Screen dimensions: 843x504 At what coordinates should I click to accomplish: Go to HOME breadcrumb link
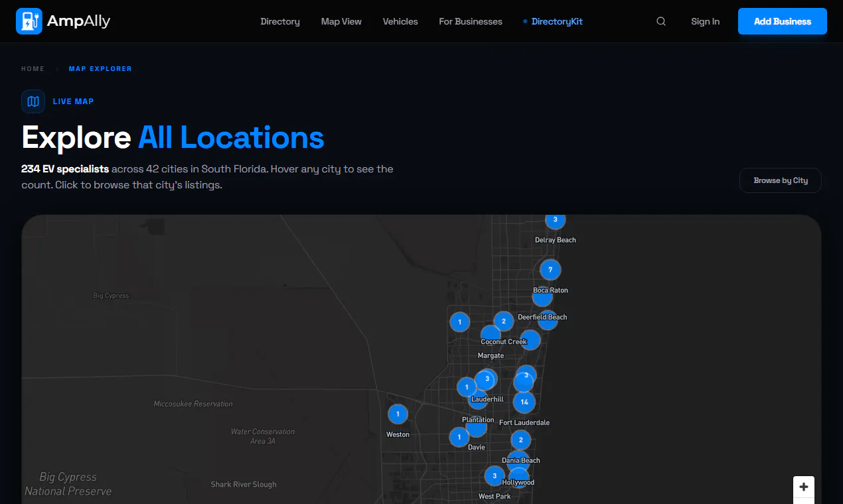(x=33, y=69)
